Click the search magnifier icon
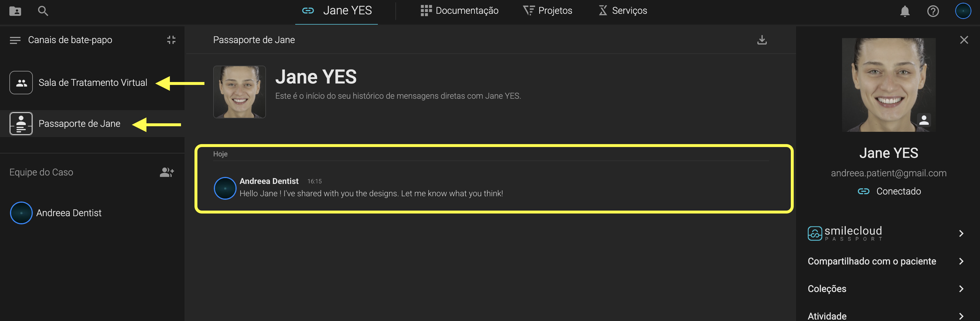The height and width of the screenshot is (321, 980). pyautogui.click(x=43, y=11)
